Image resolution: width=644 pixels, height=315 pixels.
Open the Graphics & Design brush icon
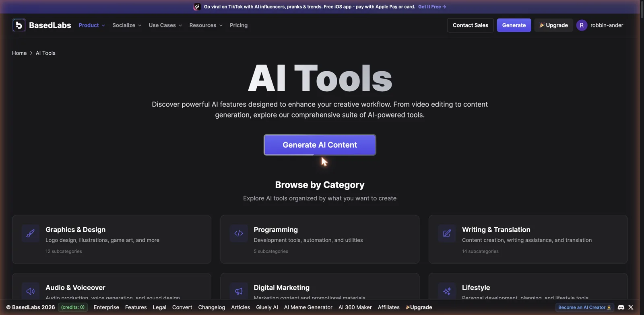click(x=30, y=233)
